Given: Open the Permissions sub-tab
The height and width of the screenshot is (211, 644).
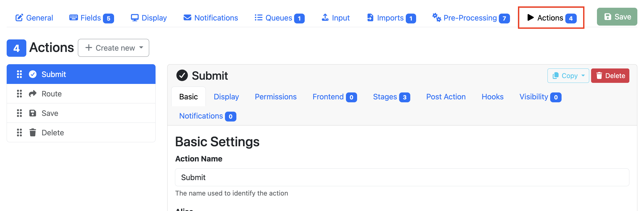Looking at the screenshot, I should click(276, 97).
